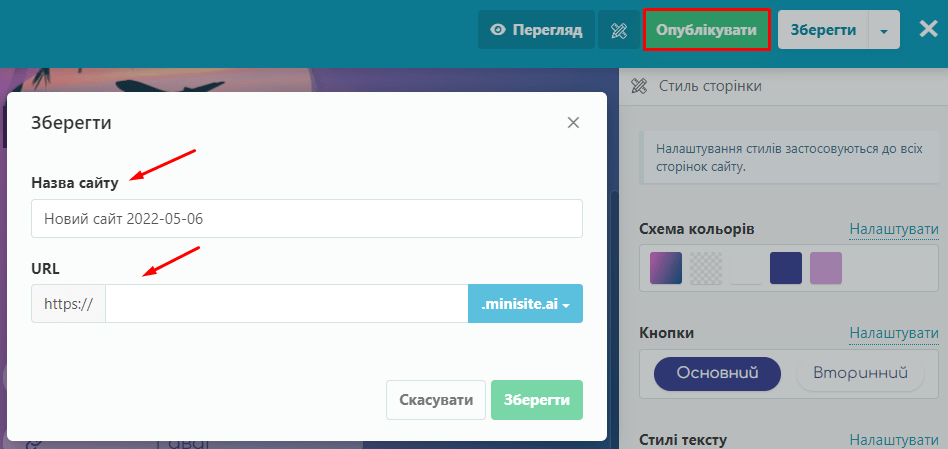The width and height of the screenshot is (948, 449).
Task: Select the light lilac color swatch
Action: pos(826,268)
